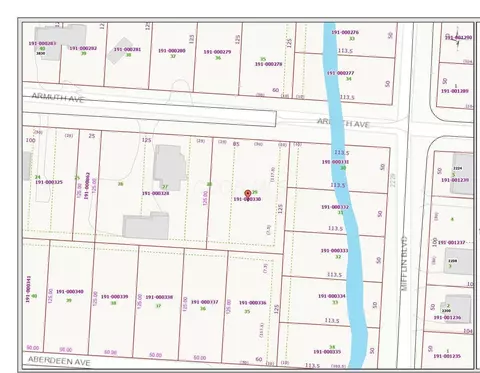The image size is (480, 373).
Task: Select parcel label 191-000283
Action: point(42,43)
